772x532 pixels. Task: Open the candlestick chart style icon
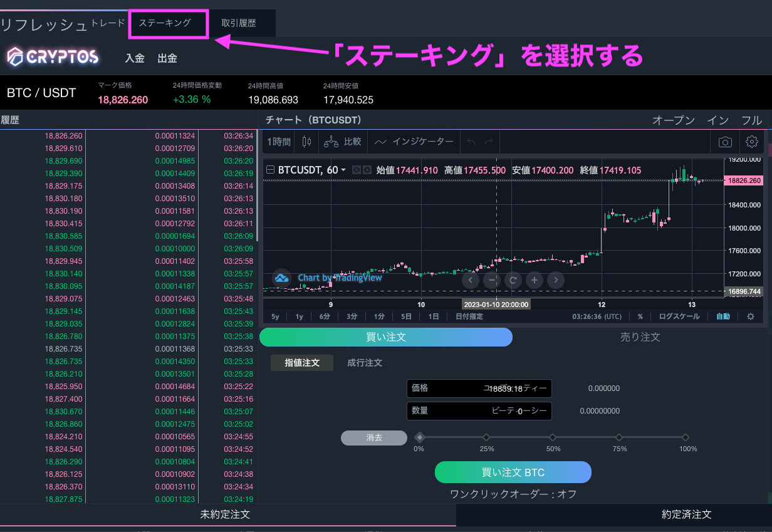[x=306, y=142]
